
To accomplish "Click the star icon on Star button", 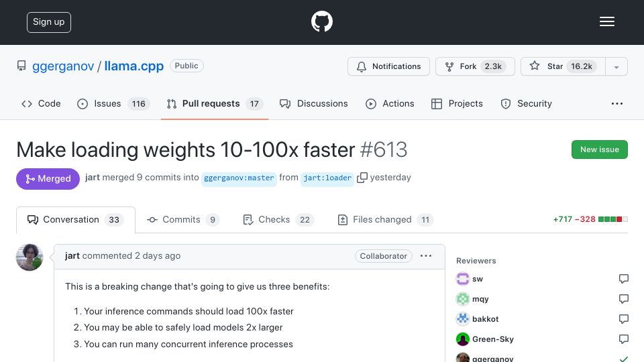I will (x=535, y=66).
